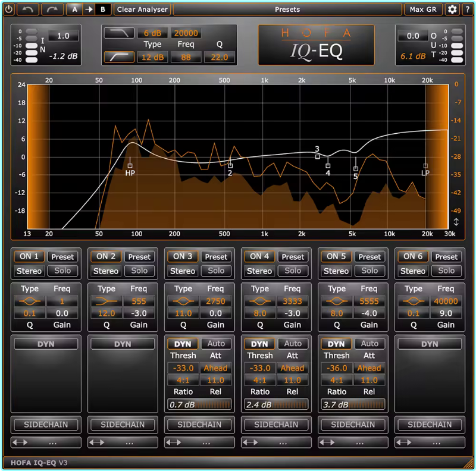Select band 4 bell type icon

pos(260,301)
